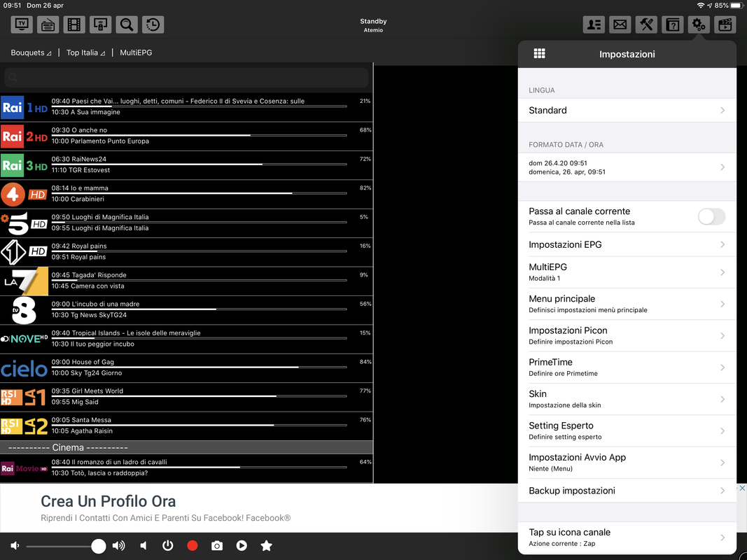
Task: Click the Cinema section separator row
Action: tap(186, 447)
